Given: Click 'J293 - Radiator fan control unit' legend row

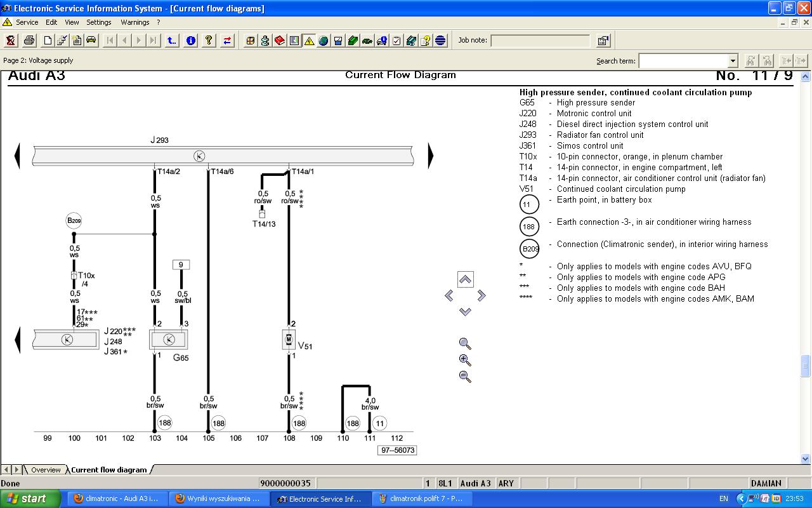Looking at the screenshot, I should click(582, 135).
